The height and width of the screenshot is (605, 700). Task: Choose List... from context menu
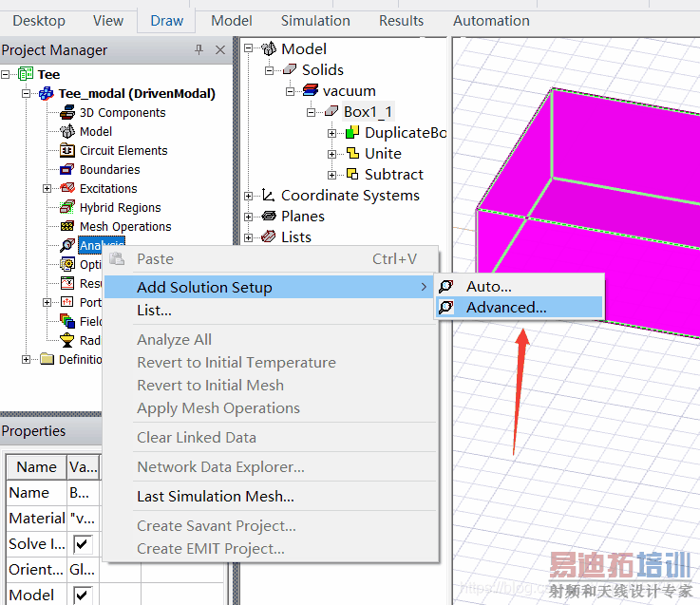click(270, 311)
